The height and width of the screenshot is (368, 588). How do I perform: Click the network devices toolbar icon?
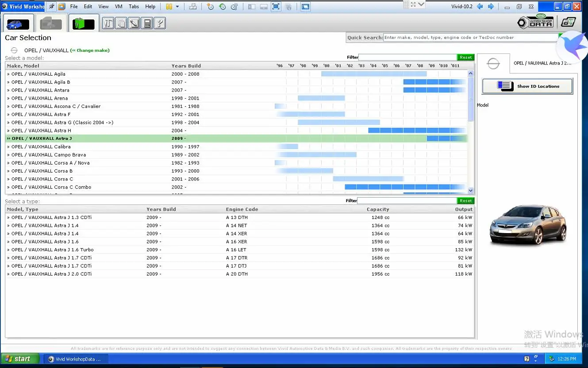click(192, 7)
